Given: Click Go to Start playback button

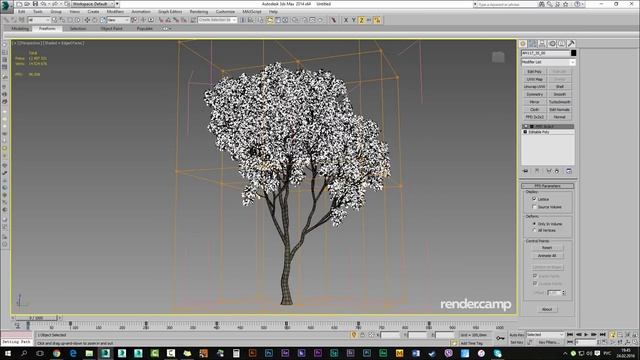Looking at the screenshot, I should (570, 335).
